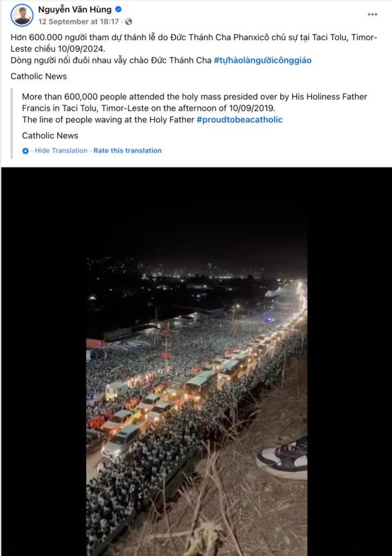Click Catholic News inside the translation box
The height and width of the screenshot is (556, 392).
coord(50,136)
